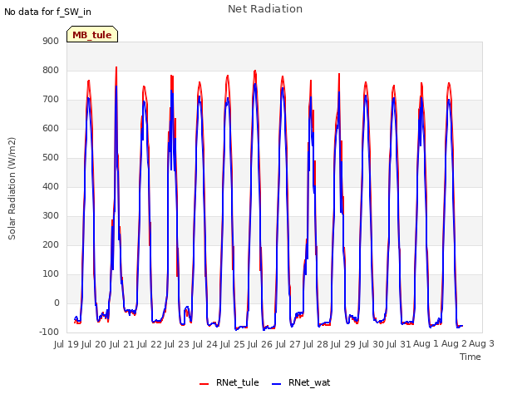Click the Jul 27 x-axis date label
This screenshot has height=399, width=532.
pos(288,344)
